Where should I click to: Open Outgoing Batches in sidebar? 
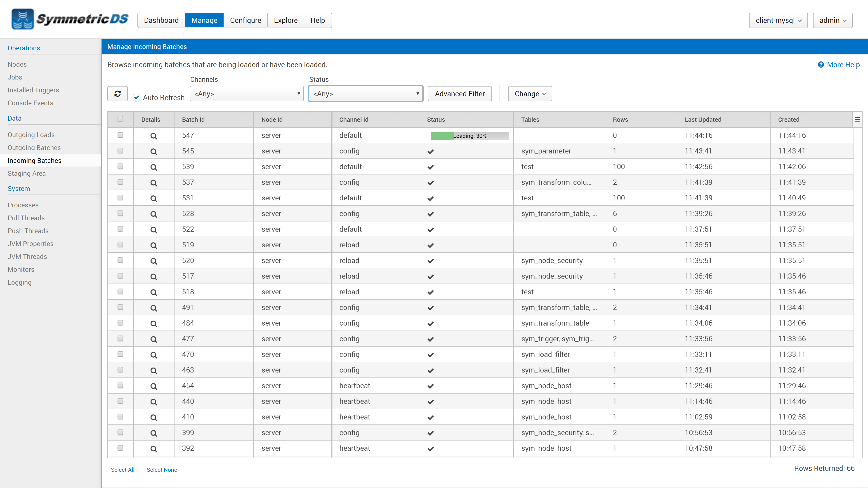34,148
